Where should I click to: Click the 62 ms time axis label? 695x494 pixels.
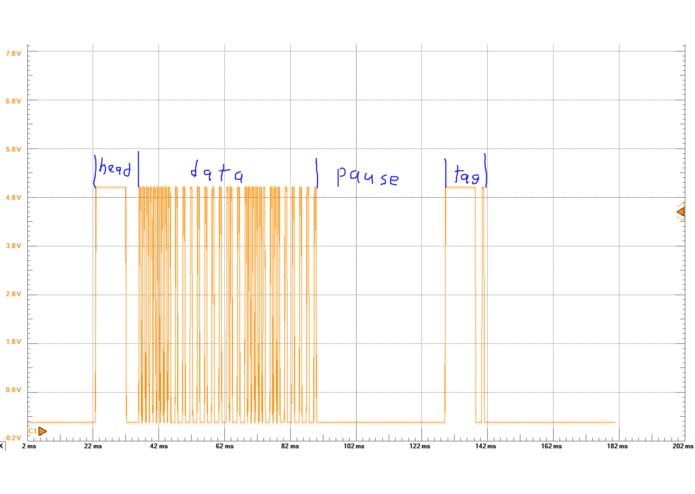point(225,446)
